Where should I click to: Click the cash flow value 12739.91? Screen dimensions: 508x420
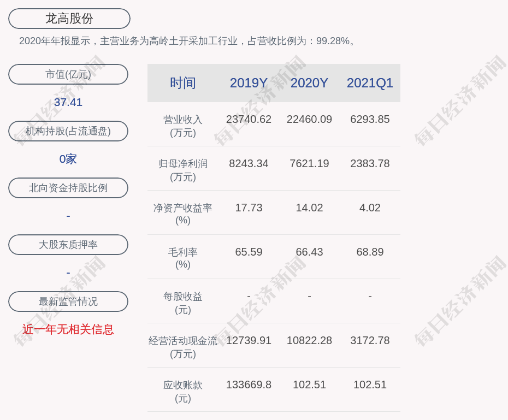tap(249, 340)
